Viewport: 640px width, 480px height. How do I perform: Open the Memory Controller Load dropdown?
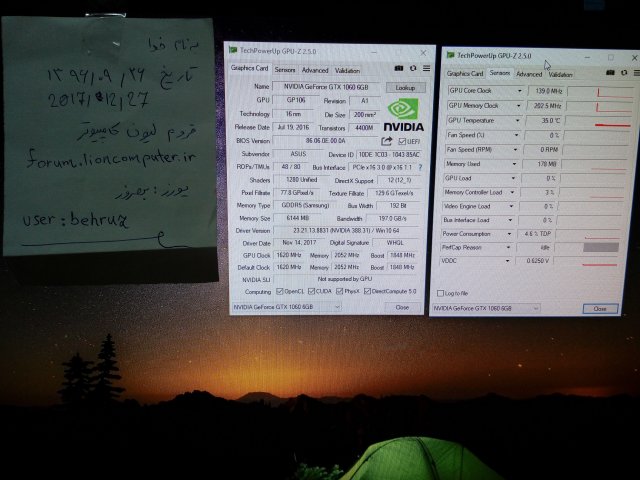click(512, 192)
